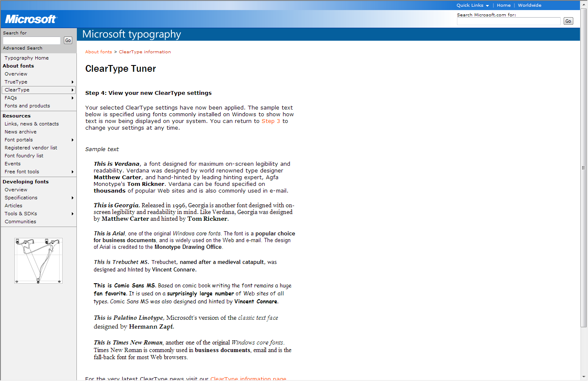
Task: Select Typography Home in sidebar
Action: (26, 58)
